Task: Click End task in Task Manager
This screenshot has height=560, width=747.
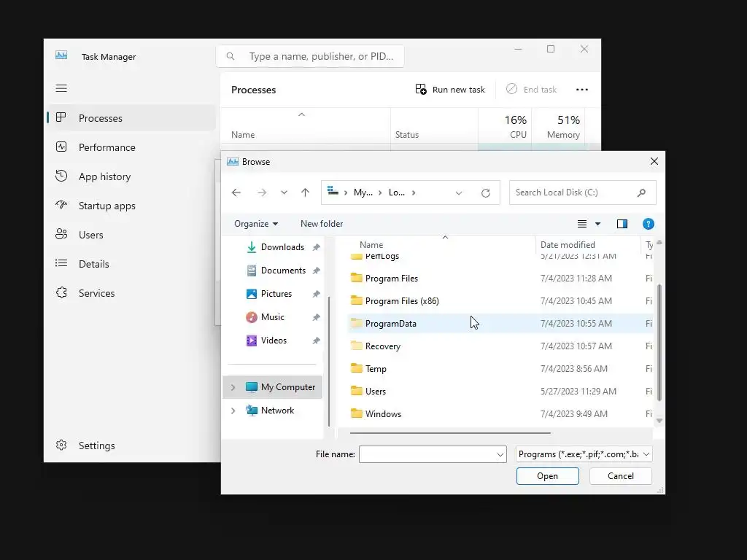Action: click(531, 90)
